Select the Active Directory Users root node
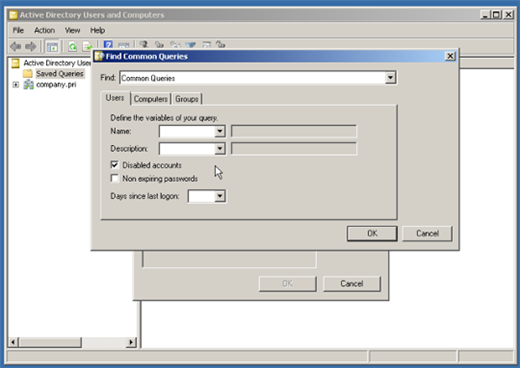 point(57,63)
